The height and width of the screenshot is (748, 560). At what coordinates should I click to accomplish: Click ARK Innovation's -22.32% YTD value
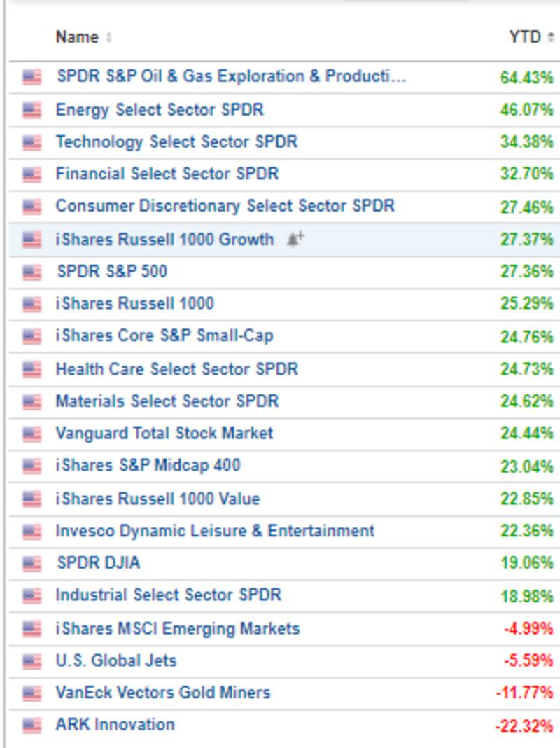pos(524,726)
